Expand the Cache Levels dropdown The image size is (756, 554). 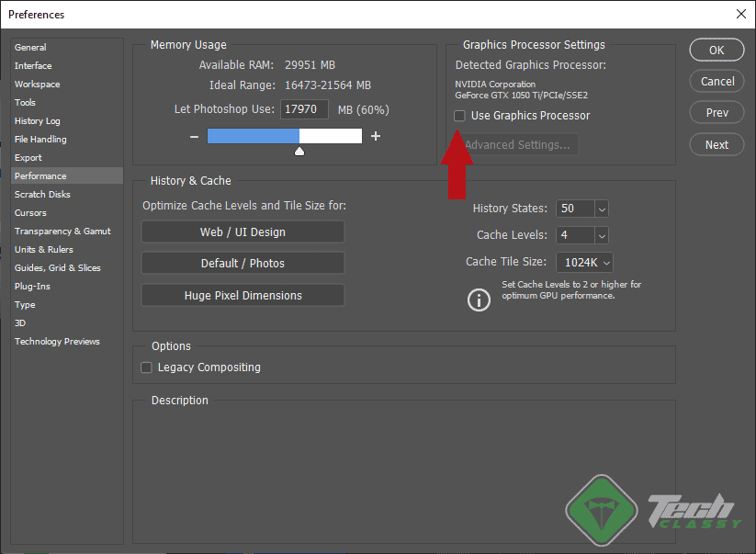[601, 235]
